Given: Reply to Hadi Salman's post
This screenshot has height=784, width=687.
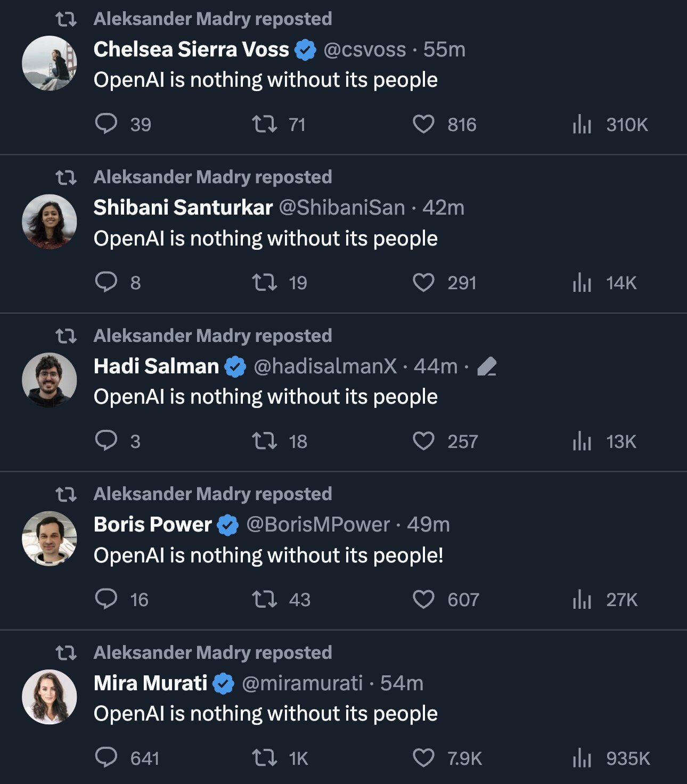Looking at the screenshot, I should 106,441.
